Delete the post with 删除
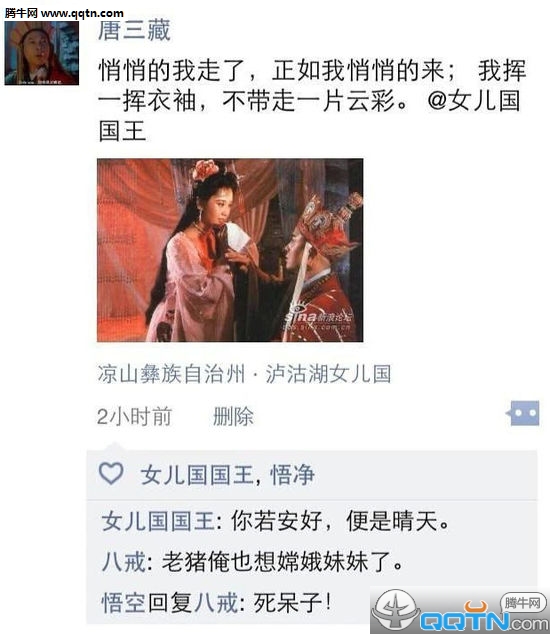Screen dimensions: 550x634 pyautogui.click(x=233, y=416)
